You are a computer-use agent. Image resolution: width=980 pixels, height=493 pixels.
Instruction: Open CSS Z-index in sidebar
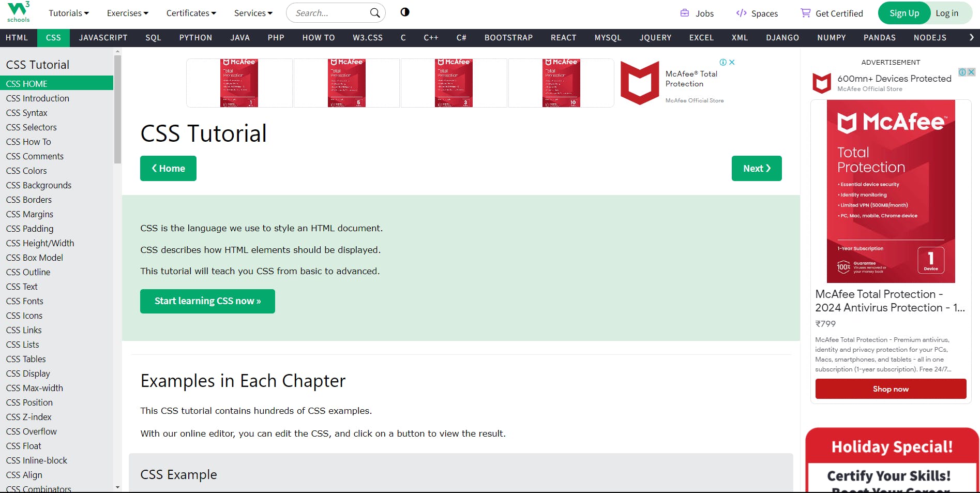tap(56, 417)
